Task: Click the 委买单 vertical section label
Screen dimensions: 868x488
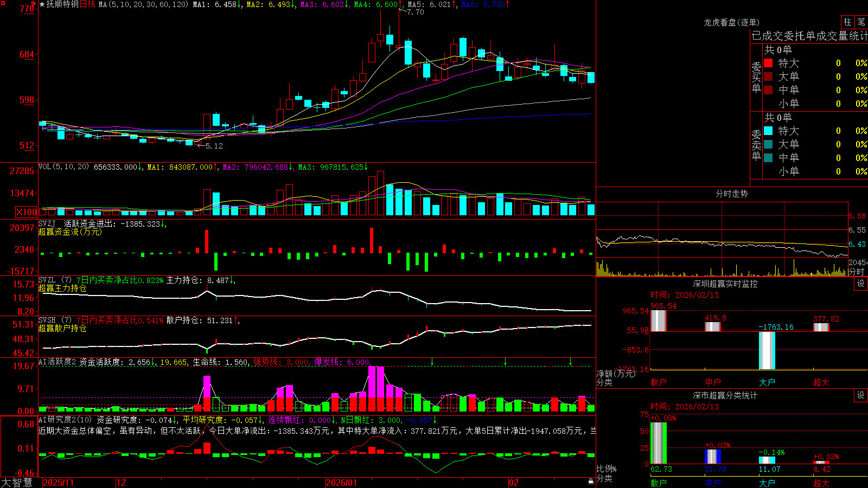Action: coord(756,78)
